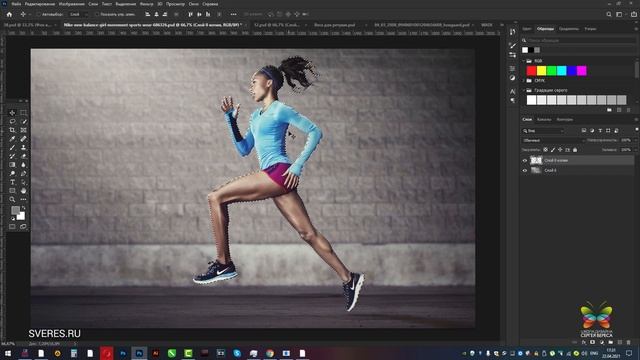Pick the yellow RGB swatch
This screenshot has height=360, width=640.
[541, 71]
